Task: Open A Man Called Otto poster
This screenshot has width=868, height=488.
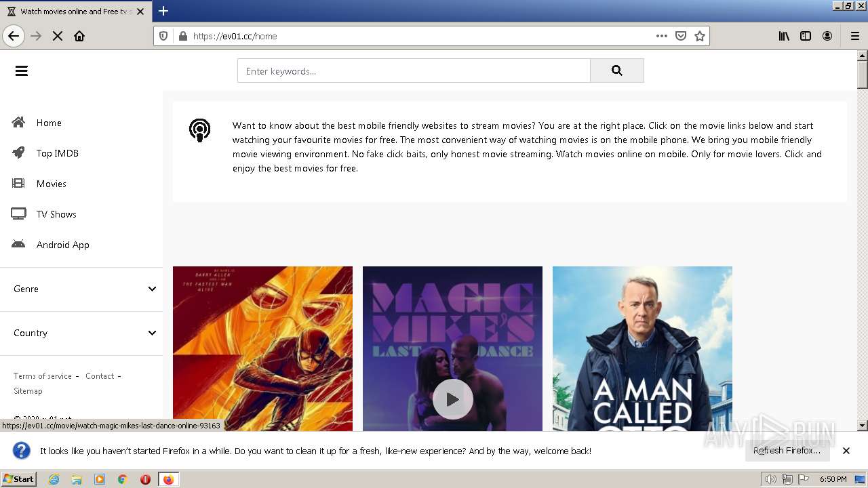Action: pyautogui.click(x=642, y=348)
